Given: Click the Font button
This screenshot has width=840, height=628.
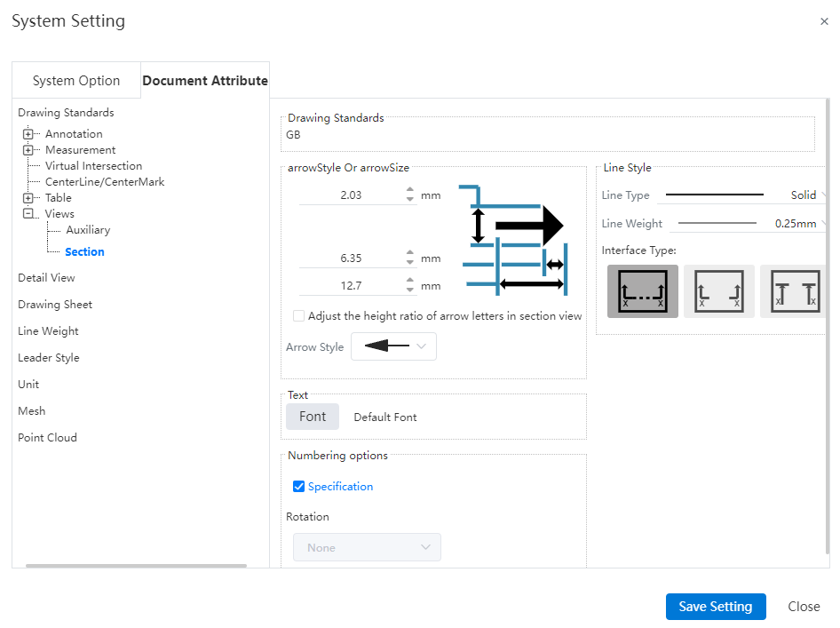Looking at the screenshot, I should coord(313,417).
